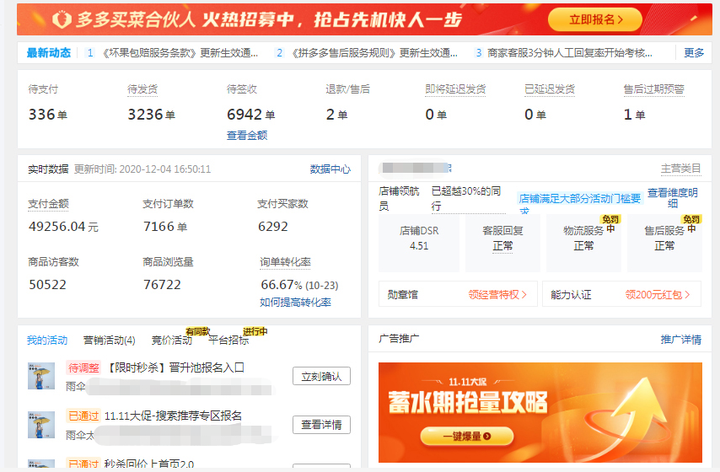Click umbrella thumbnail of 11.11大促 activity
The image size is (720, 472).
tap(41, 424)
